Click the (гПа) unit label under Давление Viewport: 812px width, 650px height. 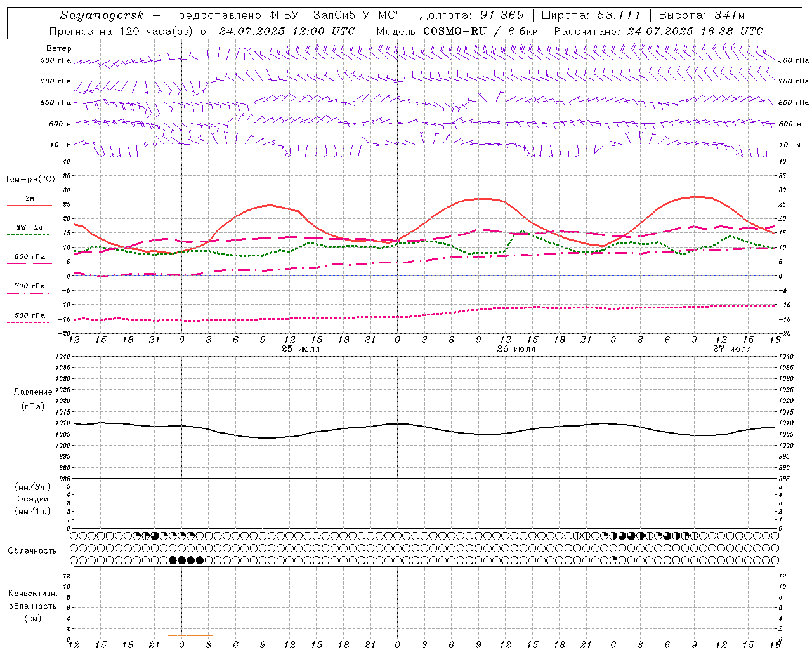click(33, 407)
